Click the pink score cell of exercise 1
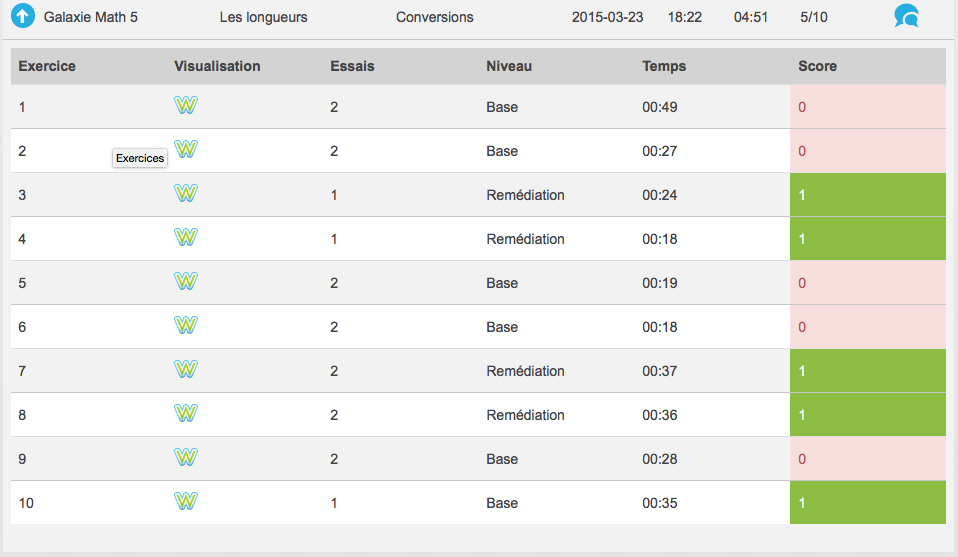This screenshot has height=557, width=958. click(x=868, y=107)
